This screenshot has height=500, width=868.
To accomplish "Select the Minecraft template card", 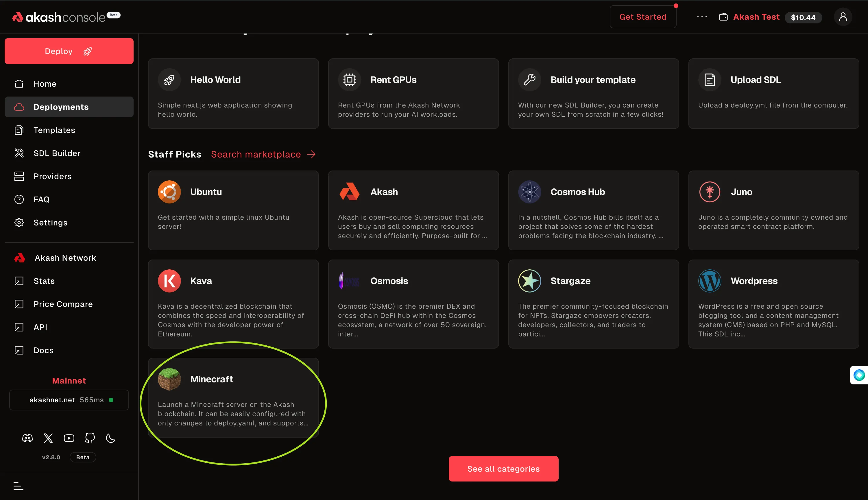I will pyautogui.click(x=233, y=397).
